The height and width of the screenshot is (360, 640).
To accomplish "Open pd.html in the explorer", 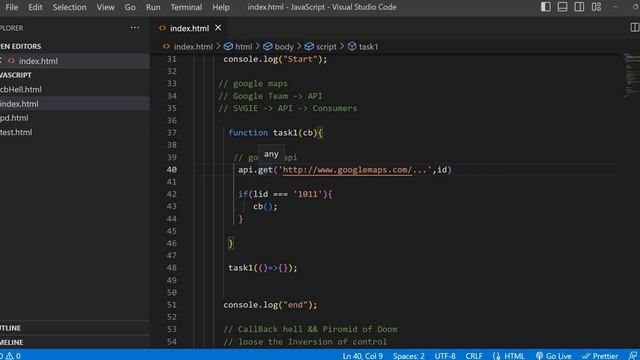I will (75, 118).
